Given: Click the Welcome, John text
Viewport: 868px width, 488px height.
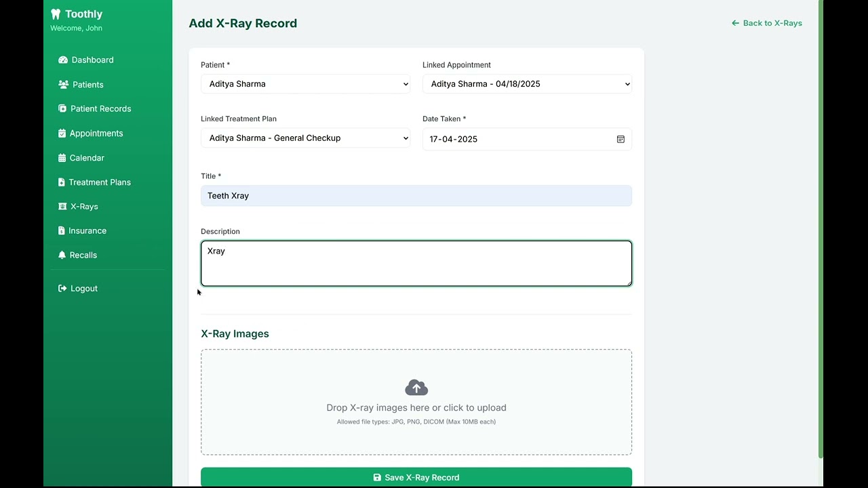Looking at the screenshot, I should pos(77,28).
